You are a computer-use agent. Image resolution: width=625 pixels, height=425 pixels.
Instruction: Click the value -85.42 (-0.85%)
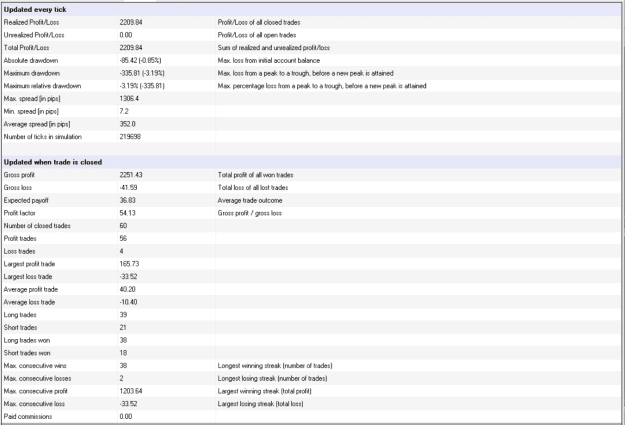click(x=140, y=61)
